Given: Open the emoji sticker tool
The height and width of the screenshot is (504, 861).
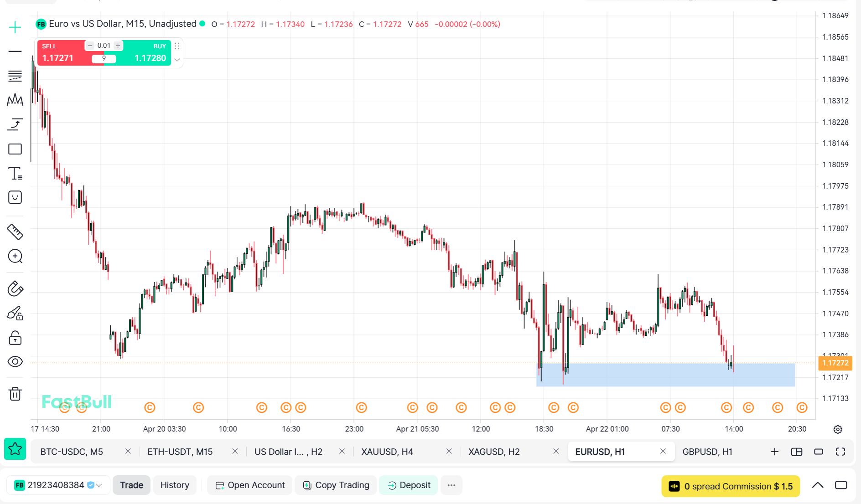Looking at the screenshot, I should [15, 197].
